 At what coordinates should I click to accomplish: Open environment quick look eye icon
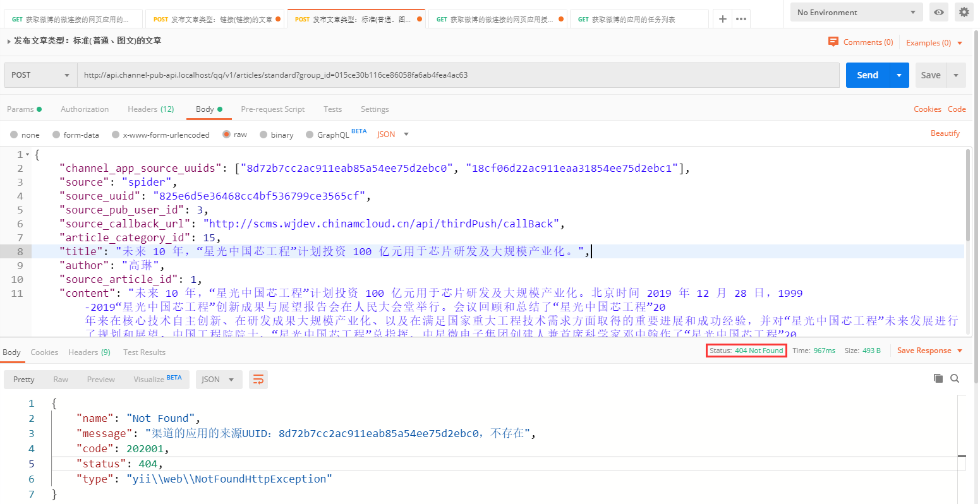tap(940, 12)
